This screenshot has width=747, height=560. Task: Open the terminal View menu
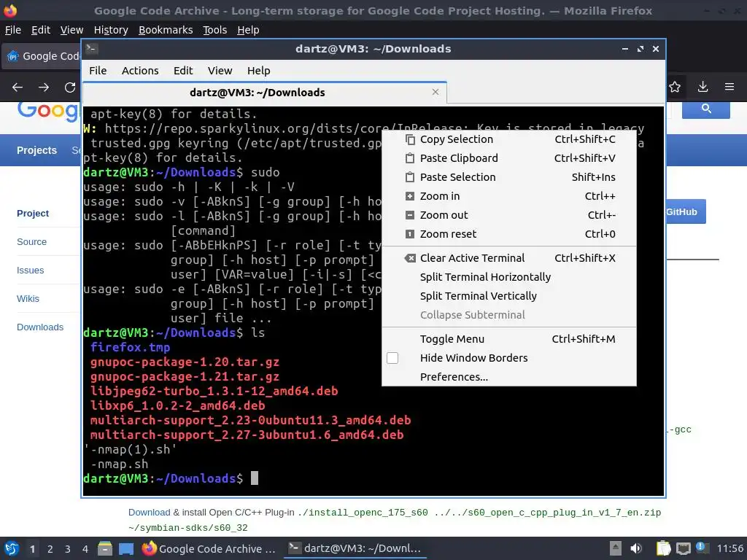220,71
